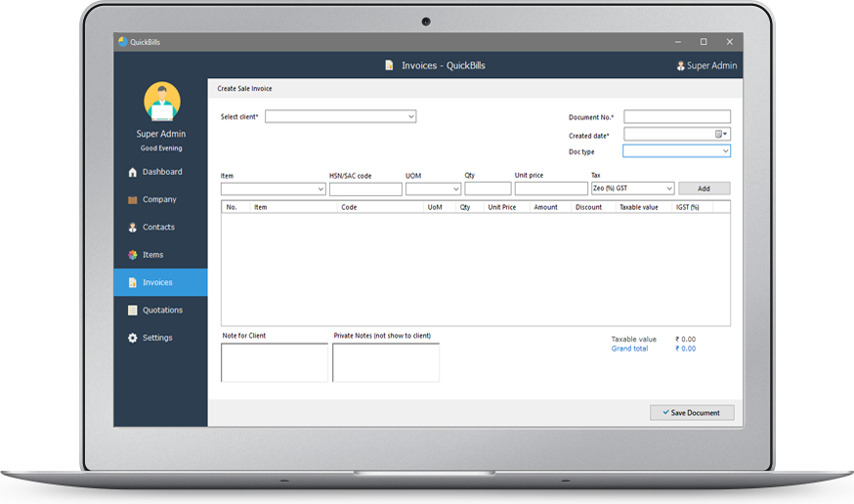Click the Unit price input field
The height and width of the screenshot is (504, 854).
tap(550, 189)
